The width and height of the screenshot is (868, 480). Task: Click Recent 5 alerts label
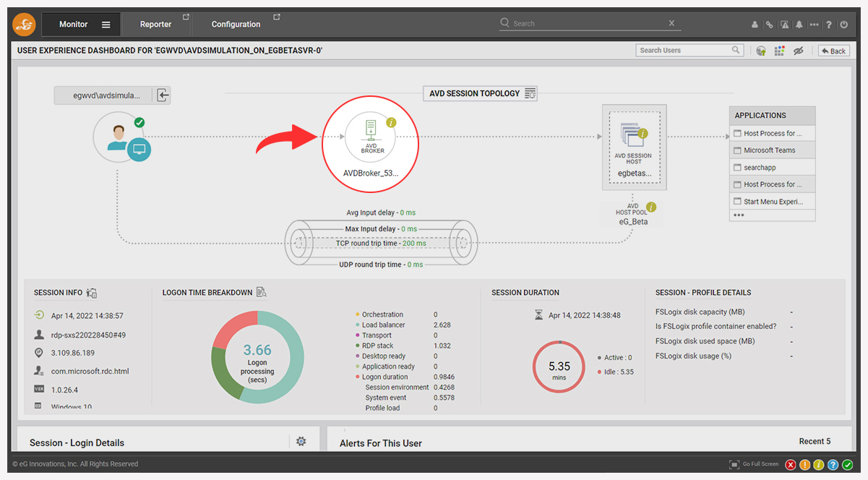click(x=815, y=441)
